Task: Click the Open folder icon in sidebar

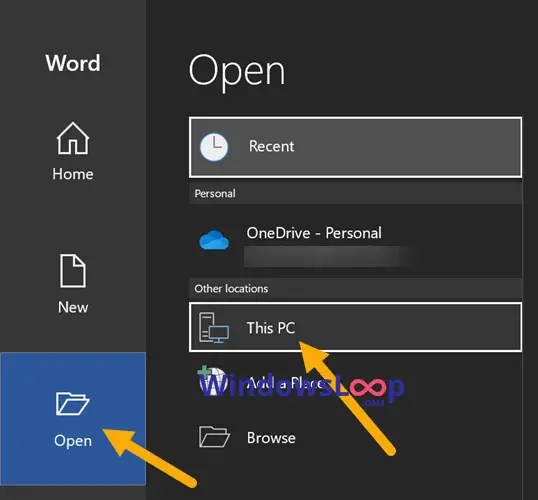Action: pos(72,404)
